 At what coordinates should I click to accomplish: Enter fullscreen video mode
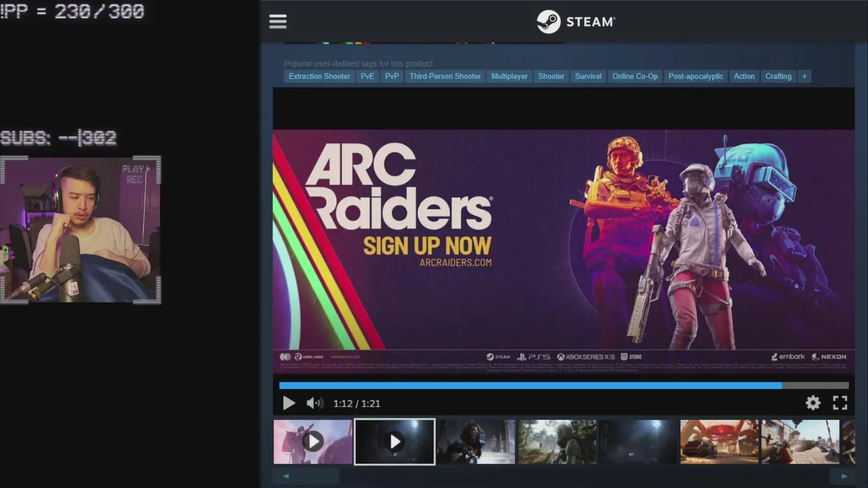click(840, 403)
